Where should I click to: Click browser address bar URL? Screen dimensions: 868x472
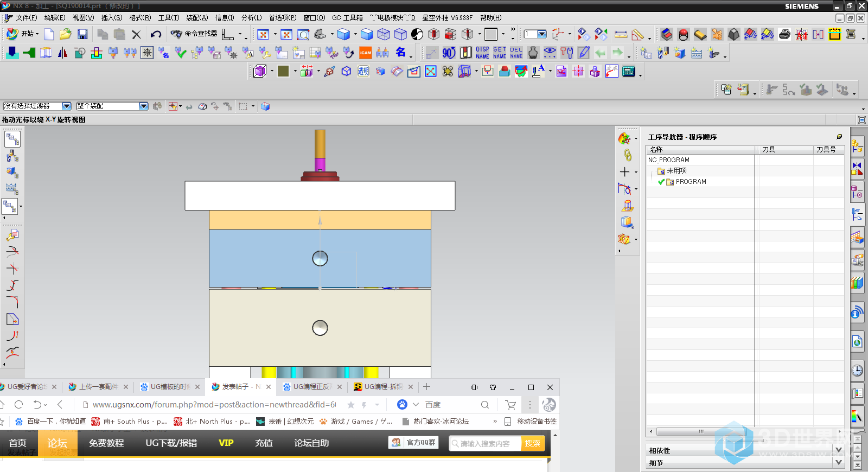(x=214, y=405)
